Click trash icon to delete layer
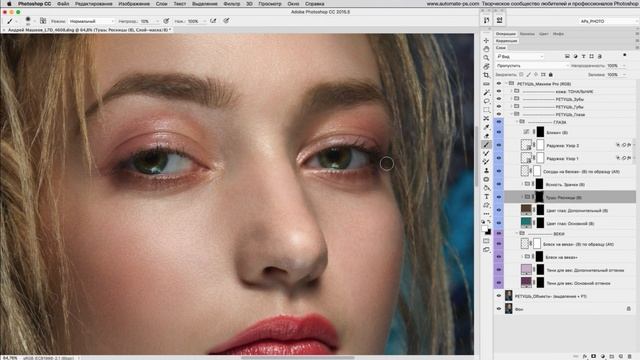640x360 pixels. [x=630, y=356]
